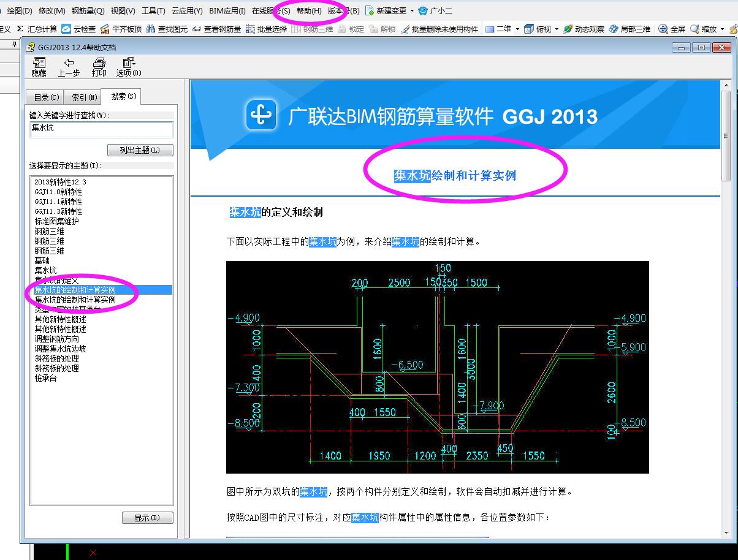Expand the 俯视 dropdown arrow
The width and height of the screenshot is (738, 560).
click(x=557, y=29)
